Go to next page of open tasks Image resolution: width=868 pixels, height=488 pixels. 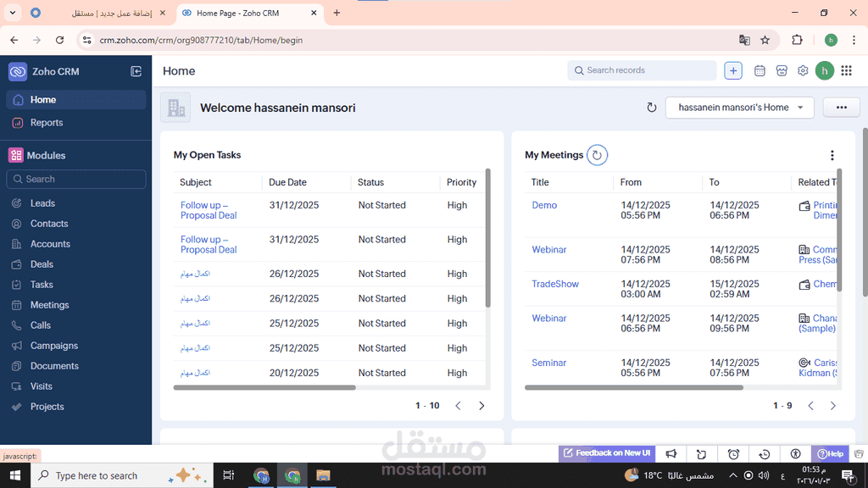pos(481,406)
